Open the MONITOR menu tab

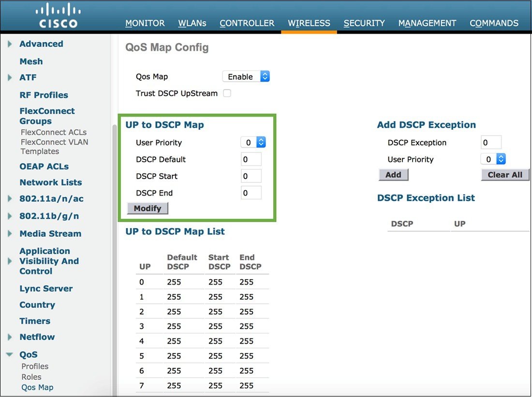pos(145,23)
